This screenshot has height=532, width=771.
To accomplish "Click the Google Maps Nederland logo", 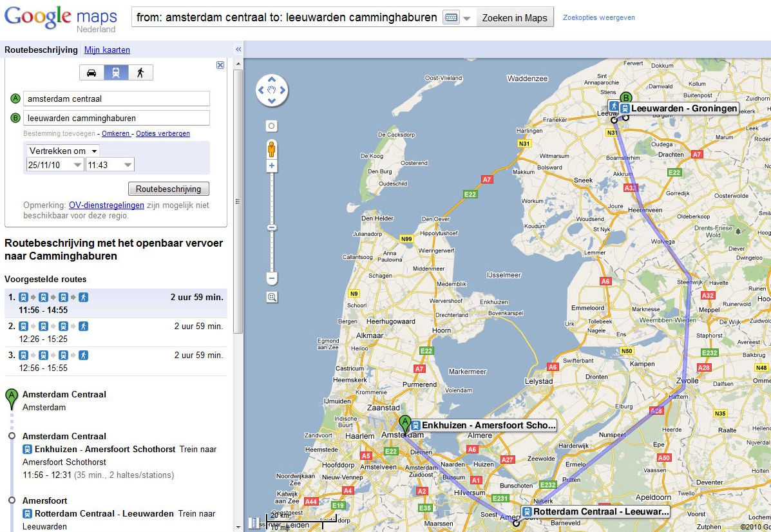I will coord(61,19).
